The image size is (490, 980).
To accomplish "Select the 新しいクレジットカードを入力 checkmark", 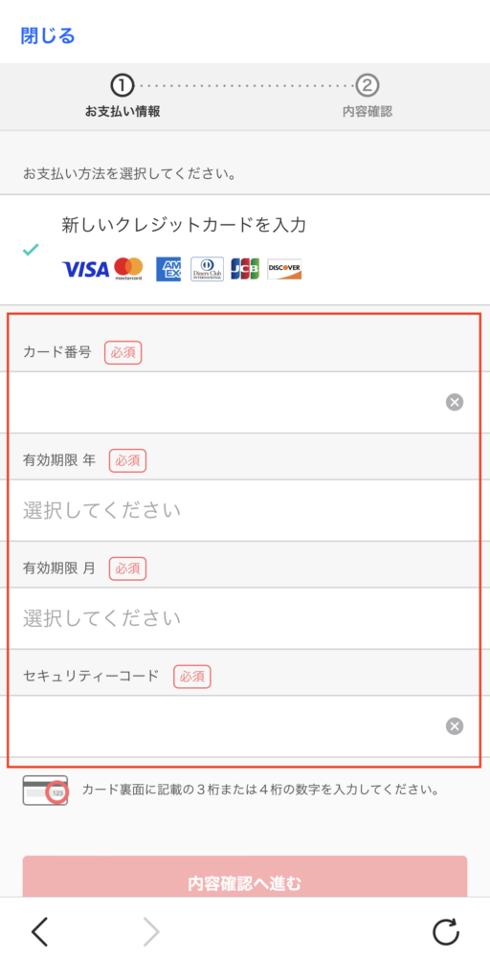I will 31,250.
